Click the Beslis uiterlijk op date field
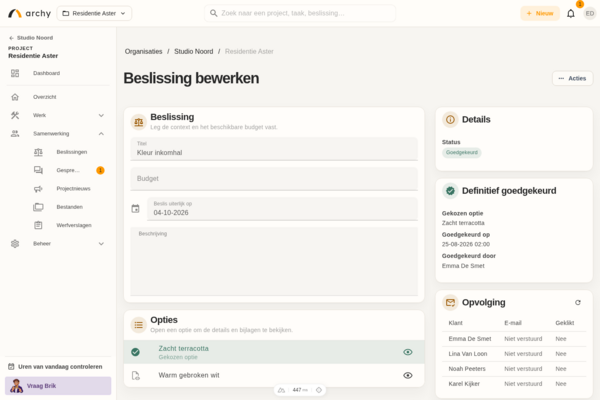The image size is (600, 400). point(282,209)
